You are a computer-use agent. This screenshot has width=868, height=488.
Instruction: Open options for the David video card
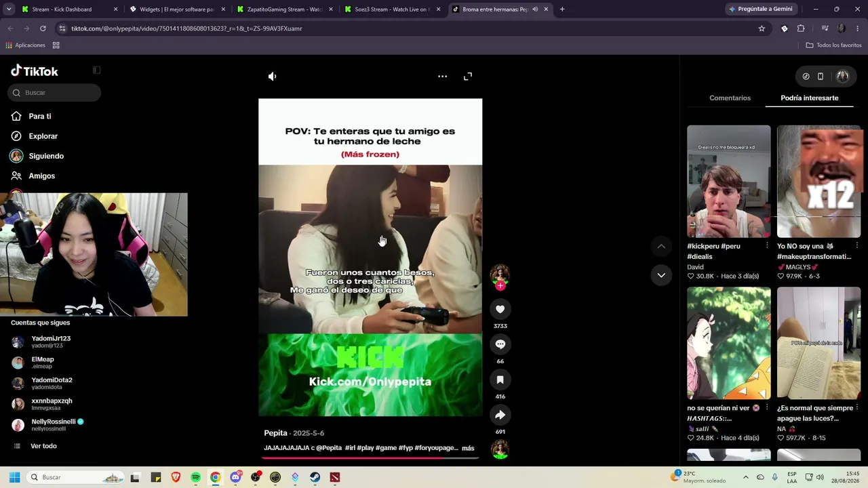(x=767, y=246)
